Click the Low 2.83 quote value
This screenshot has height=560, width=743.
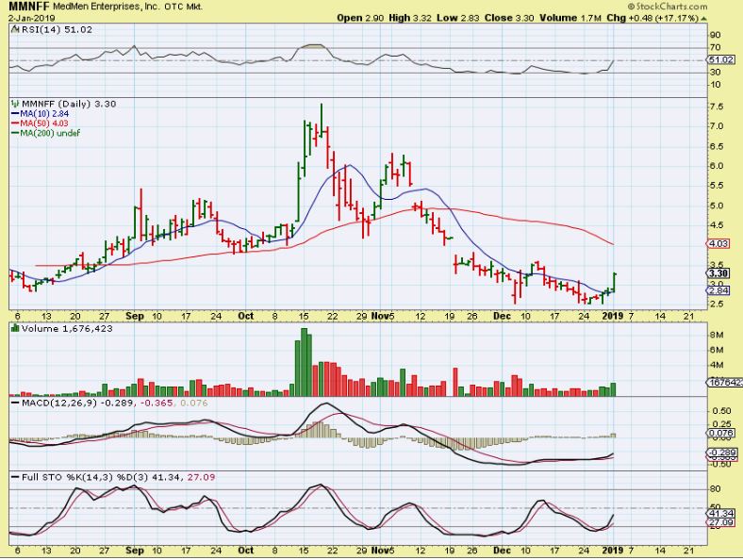pos(457,18)
